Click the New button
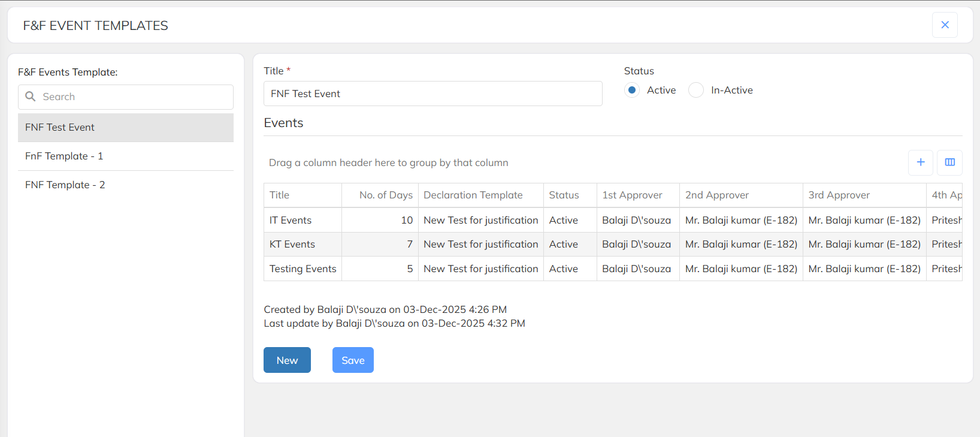The height and width of the screenshot is (437, 980). click(x=287, y=360)
